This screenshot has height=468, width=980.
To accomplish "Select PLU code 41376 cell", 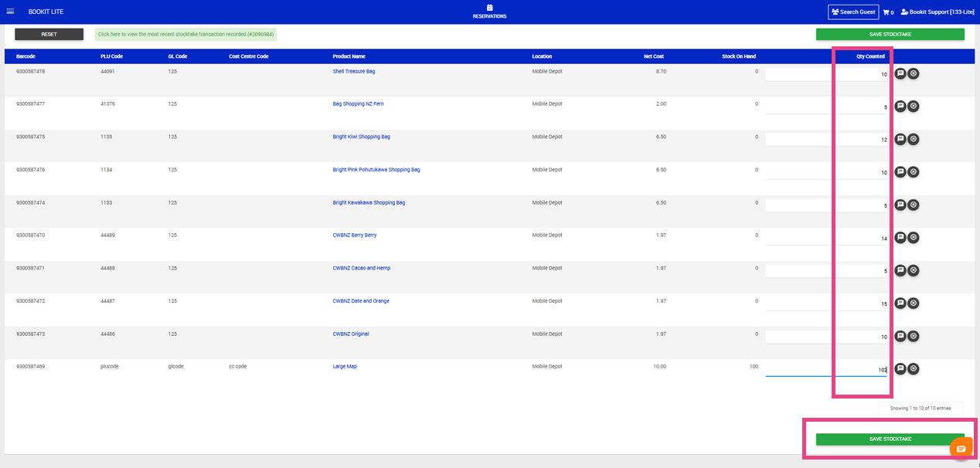I will pos(107,104).
